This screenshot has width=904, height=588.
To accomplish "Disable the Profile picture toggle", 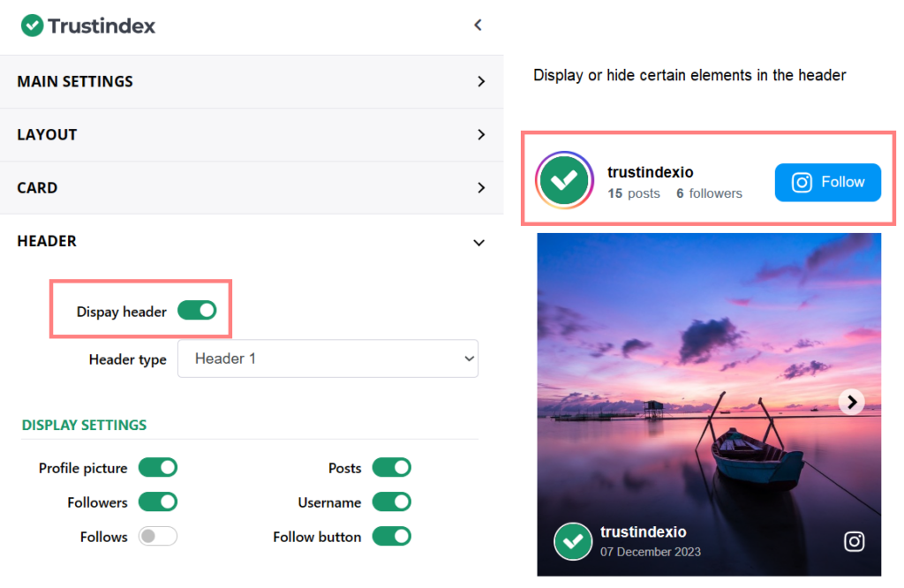I will click(158, 467).
